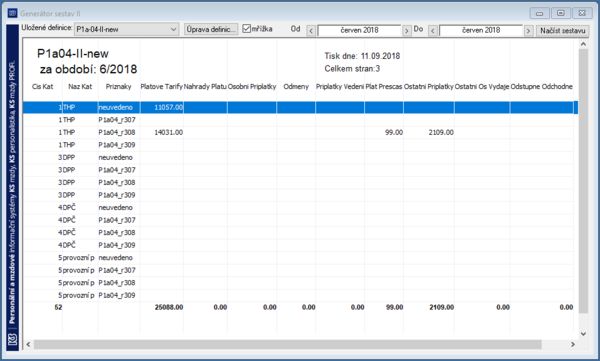This screenshot has width=600, height=361.
Task: Click the total 2109.00 cell in summary row
Action: pyautogui.click(x=441, y=307)
